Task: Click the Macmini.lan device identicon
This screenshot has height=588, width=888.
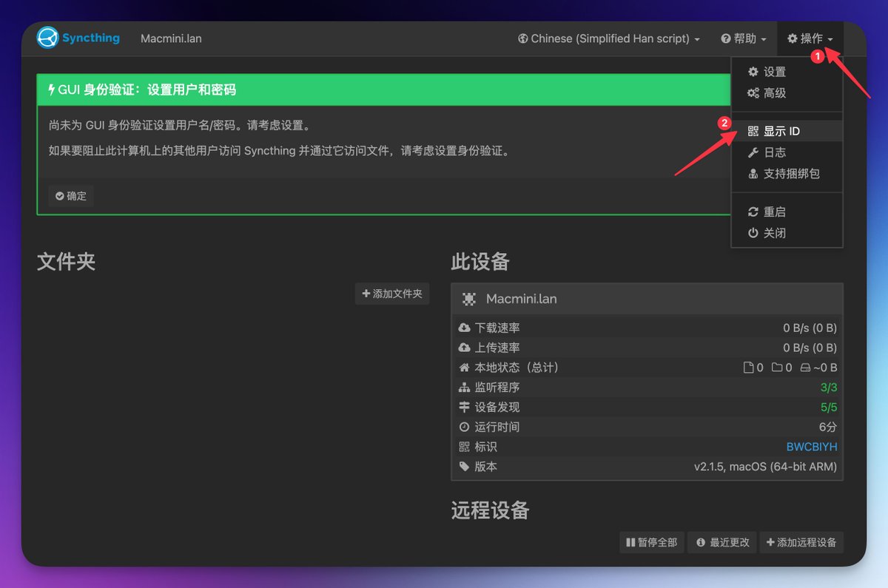Action: pyautogui.click(x=469, y=299)
